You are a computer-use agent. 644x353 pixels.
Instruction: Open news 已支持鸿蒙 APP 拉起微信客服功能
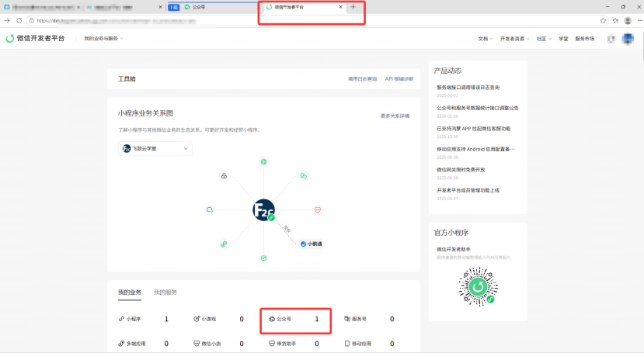[474, 129]
